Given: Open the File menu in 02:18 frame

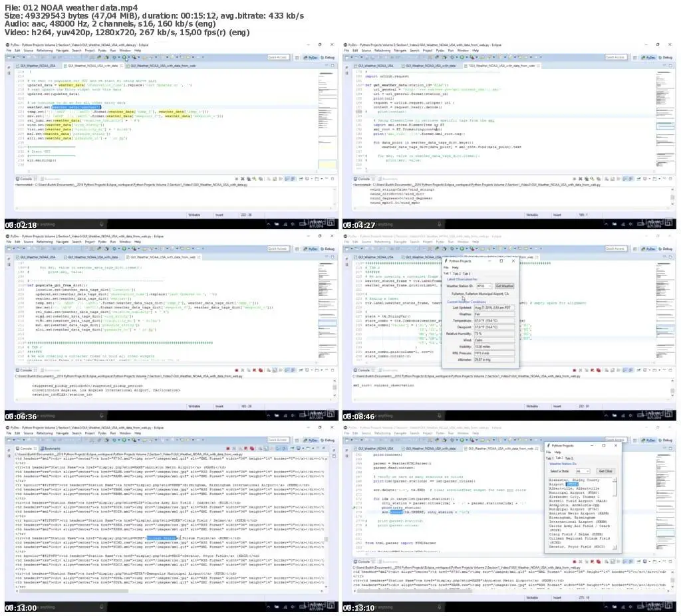Looking at the screenshot, I should pyautogui.click(x=8, y=51).
